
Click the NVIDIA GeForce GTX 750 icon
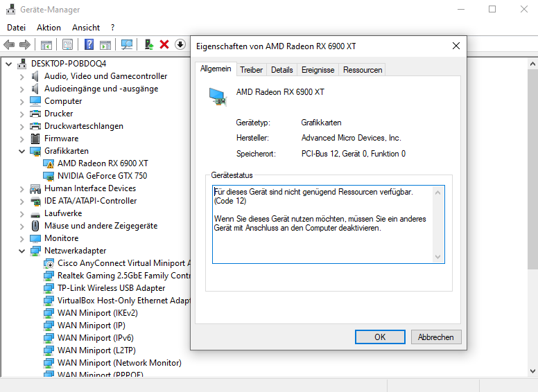(49, 176)
